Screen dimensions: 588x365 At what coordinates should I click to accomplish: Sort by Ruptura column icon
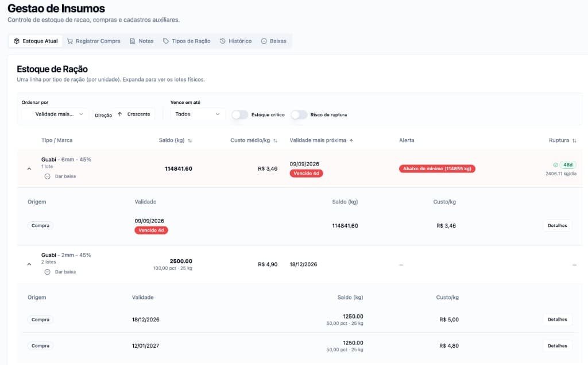[x=574, y=140]
